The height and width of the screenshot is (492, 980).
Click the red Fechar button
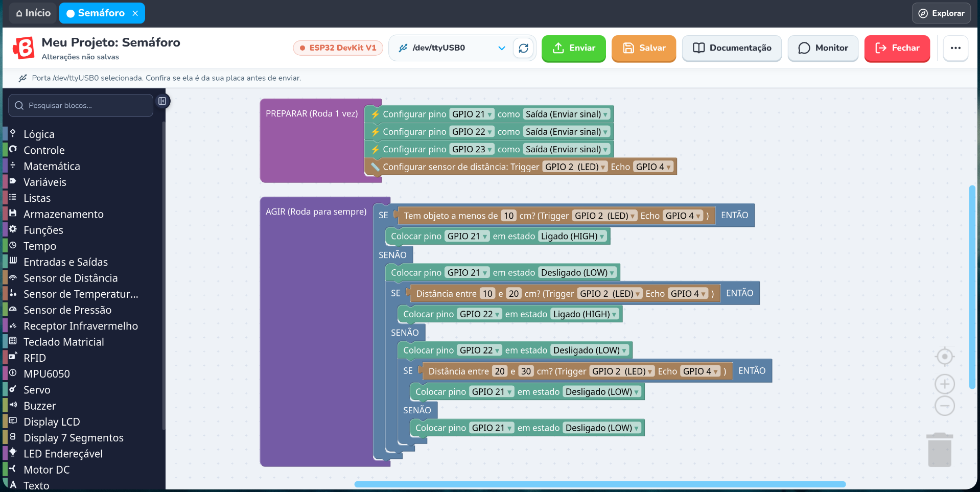coord(897,48)
